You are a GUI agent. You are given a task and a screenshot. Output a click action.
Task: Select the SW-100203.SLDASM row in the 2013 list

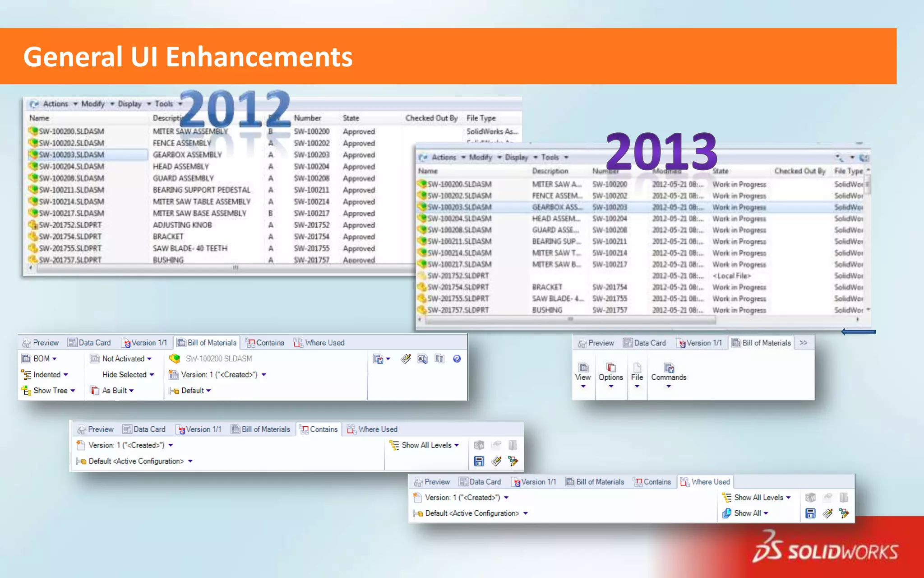pyautogui.click(x=459, y=207)
